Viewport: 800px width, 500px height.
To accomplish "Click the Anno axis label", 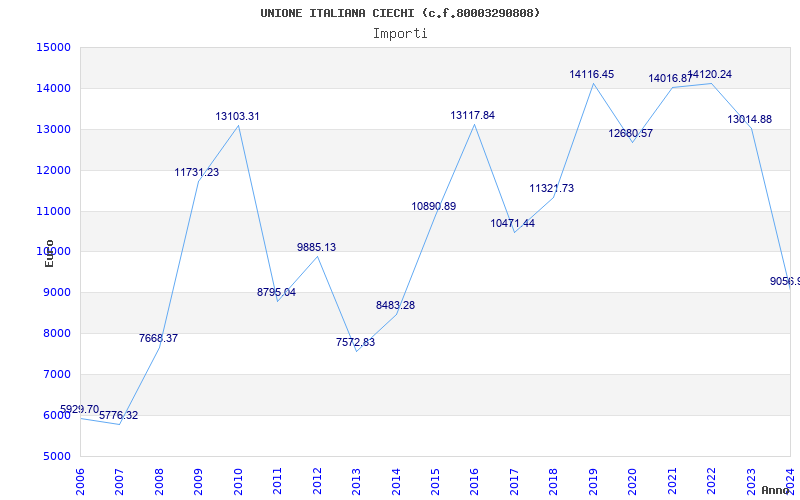I will [775, 490].
